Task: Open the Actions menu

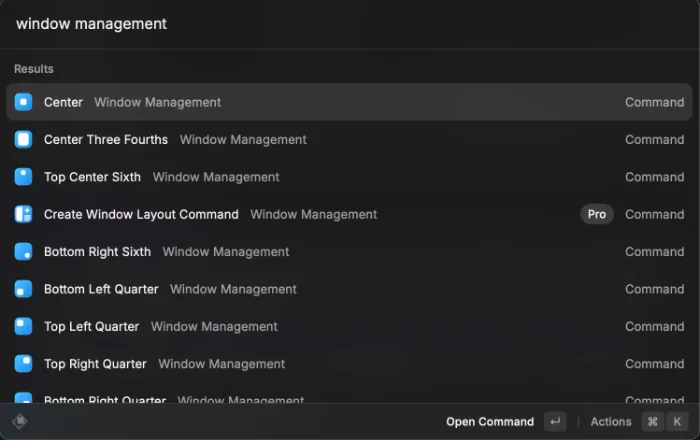Action: [611, 422]
